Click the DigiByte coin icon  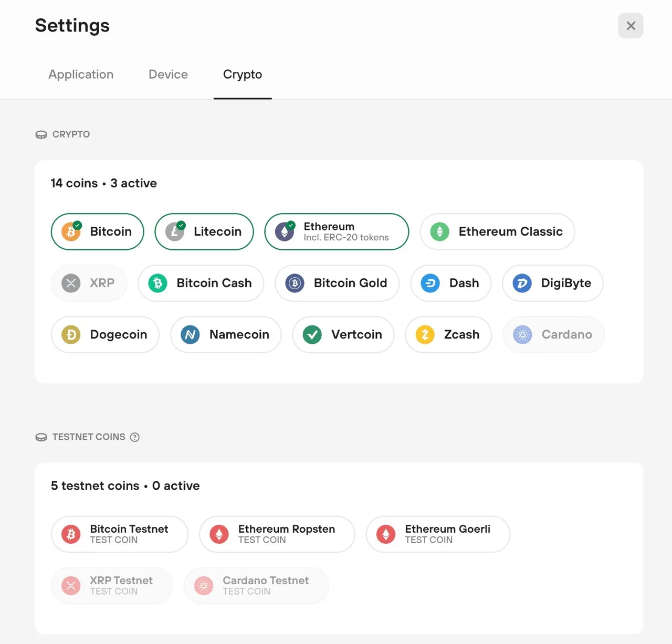click(x=522, y=283)
